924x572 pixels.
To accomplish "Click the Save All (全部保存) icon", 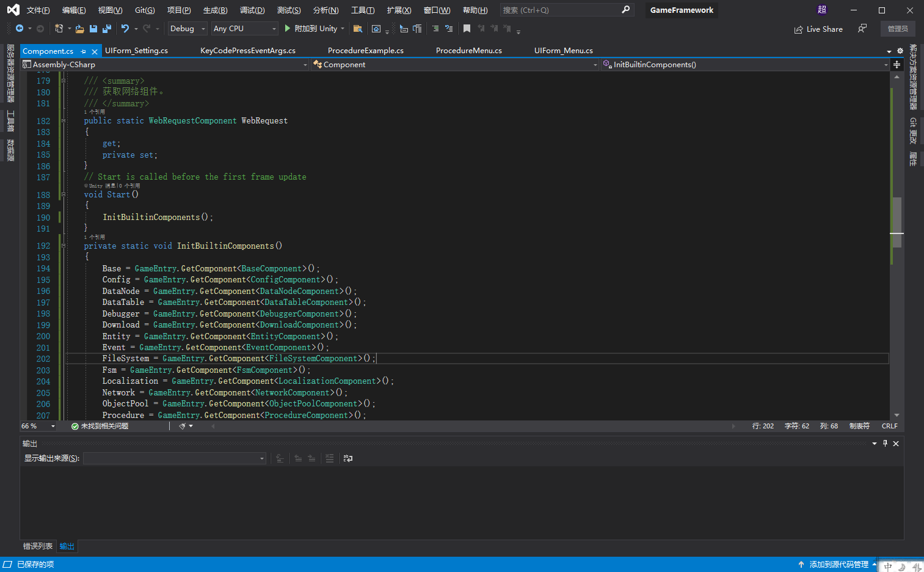I will click(x=107, y=28).
